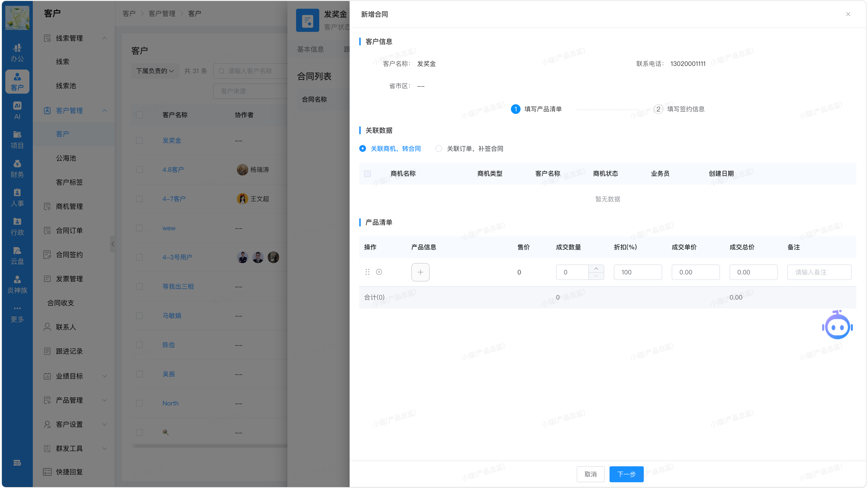
Task: Click the add row circle-plus icon
Action: point(379,272)
